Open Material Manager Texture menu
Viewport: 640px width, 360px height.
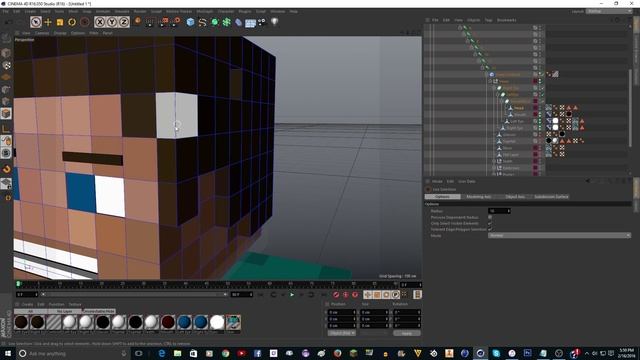75,304
